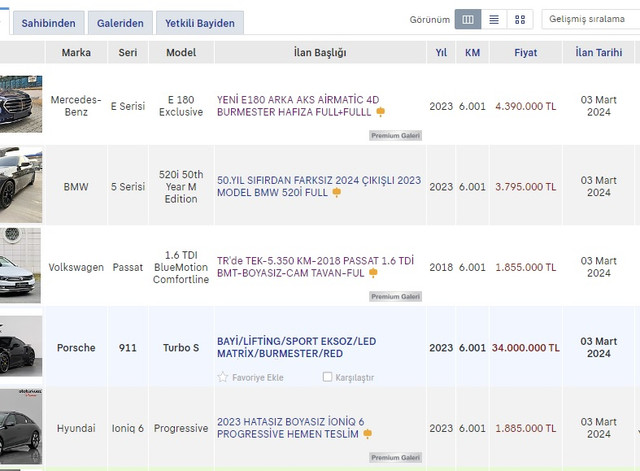Click Premium Galeri badge on Mercedes row
This screenshot has height=471, width=640.
click(x=396, y=136)
